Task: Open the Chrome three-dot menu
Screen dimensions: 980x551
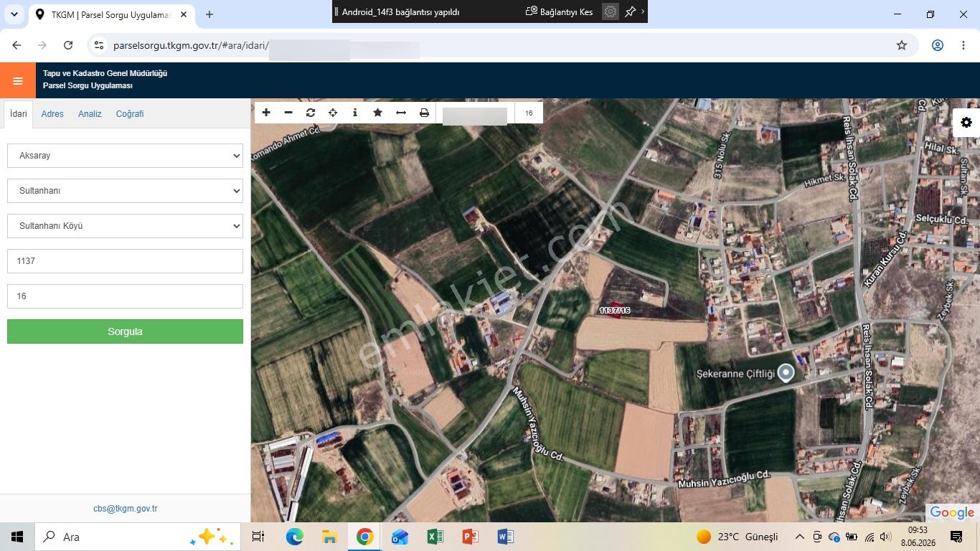Action: click(963, 45)
